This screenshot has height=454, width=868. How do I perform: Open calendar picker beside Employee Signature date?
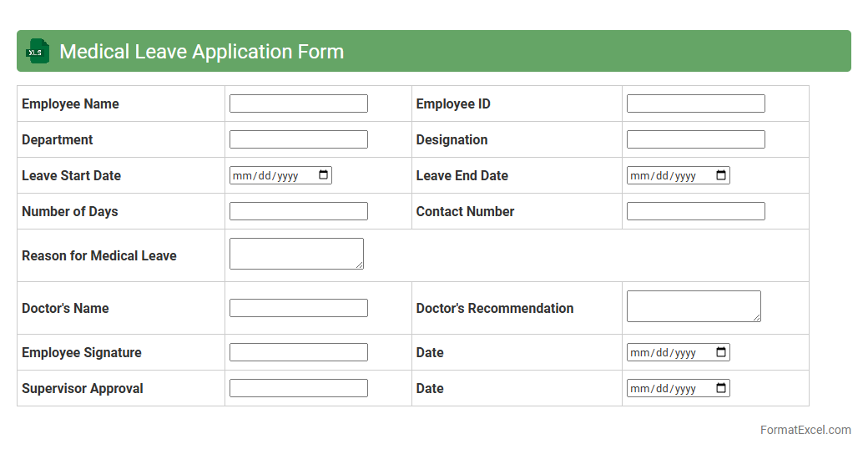[721, 352]
